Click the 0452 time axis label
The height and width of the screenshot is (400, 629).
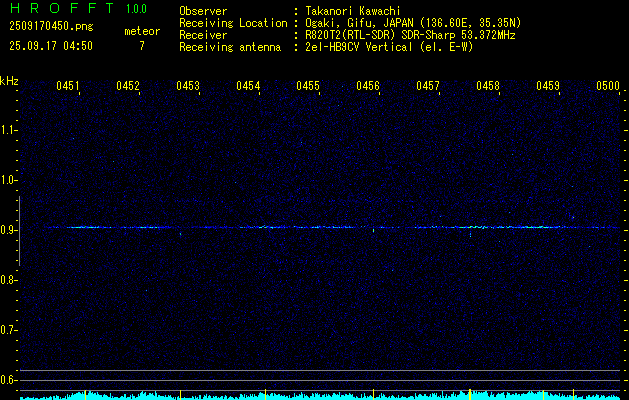pos(128,86)
